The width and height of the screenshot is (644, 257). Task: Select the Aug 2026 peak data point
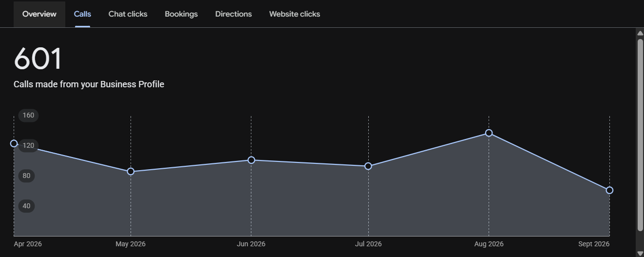pyautogui.click(x=489, y=133)
